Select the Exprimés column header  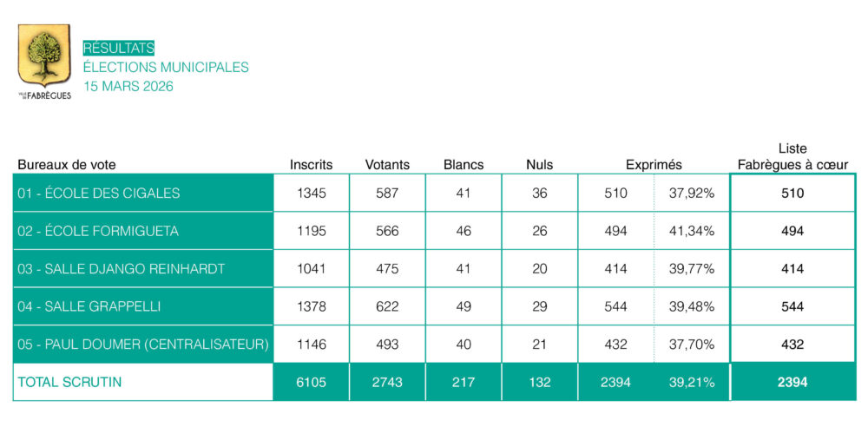[654, 165]
